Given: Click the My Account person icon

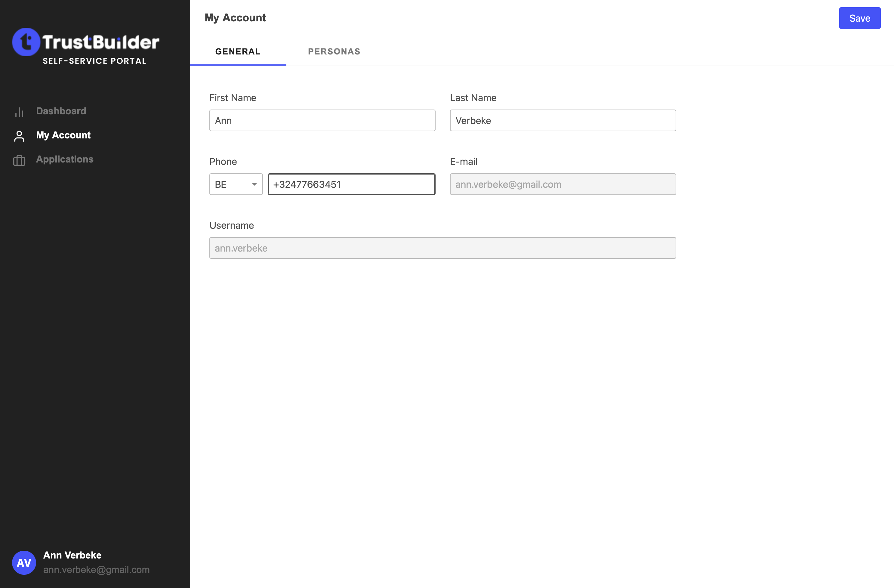Looking at the screenshot, I should (x=19, y=136).
